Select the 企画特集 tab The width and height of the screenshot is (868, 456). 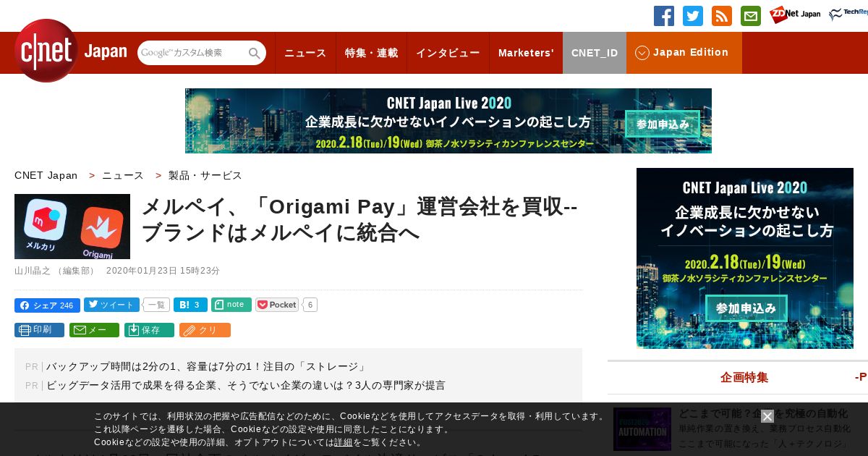744,377
